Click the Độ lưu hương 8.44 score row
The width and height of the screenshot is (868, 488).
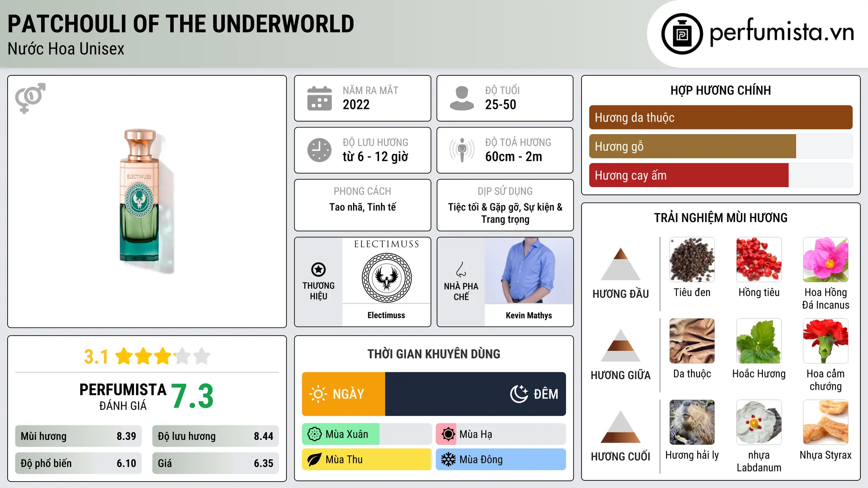pyautogui.click(x=215, y=436)
